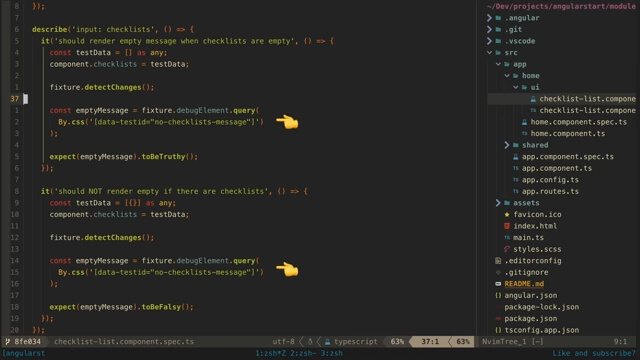Collapse the ui folder chevron
Screen dimensions: 640x360
[x=516, y=87]
